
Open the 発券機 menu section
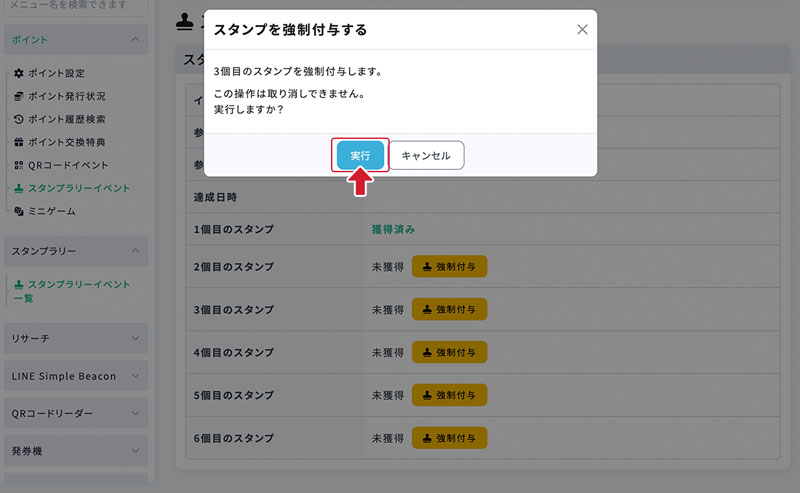(135, 451)
